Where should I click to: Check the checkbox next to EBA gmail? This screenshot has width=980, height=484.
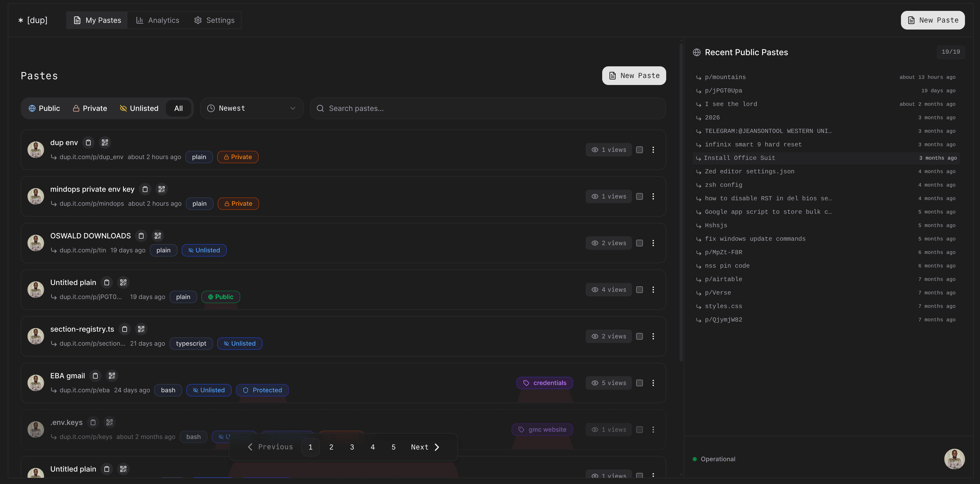click(x=639, y=383)
